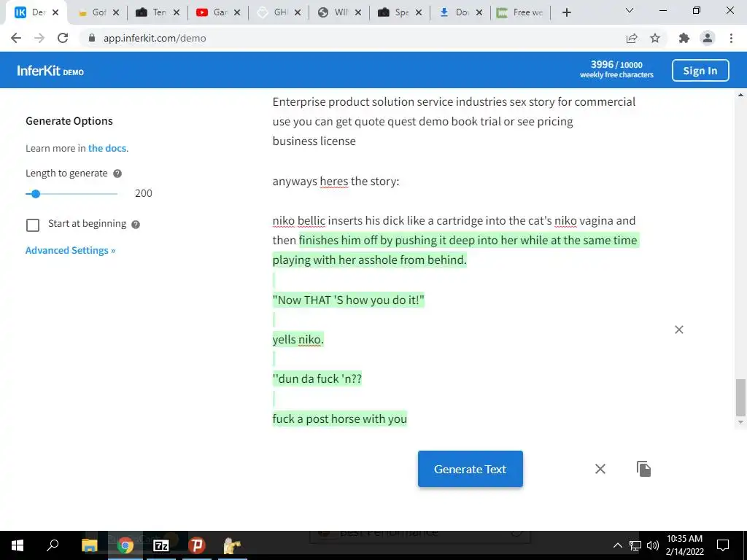View site info via the lock icon
Image resolution: width=747 pixels, height=560 pixels.
(92, 38)
